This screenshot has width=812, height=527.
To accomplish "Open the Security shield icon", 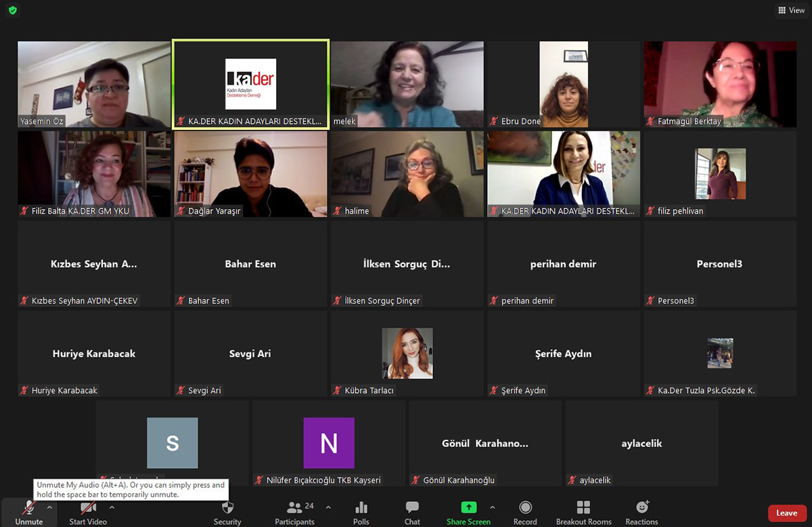I will tap(227, 508).
